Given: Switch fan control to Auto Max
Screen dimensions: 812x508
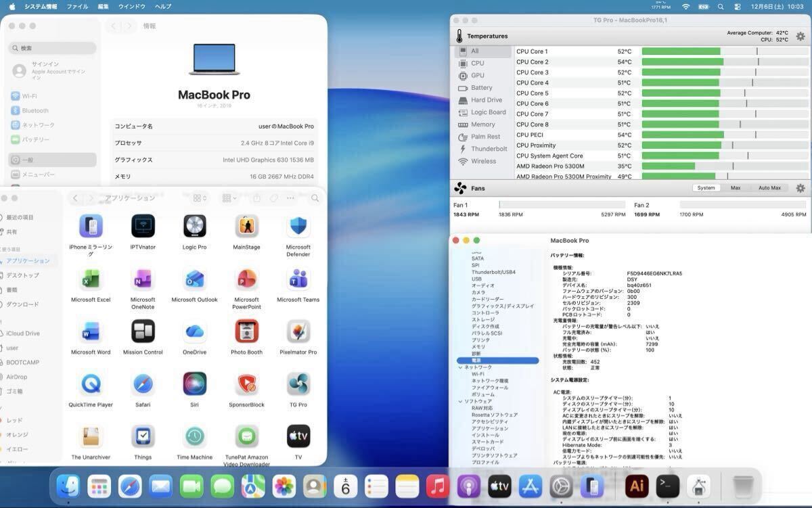Looking at the screenshot, I should 769,188.
